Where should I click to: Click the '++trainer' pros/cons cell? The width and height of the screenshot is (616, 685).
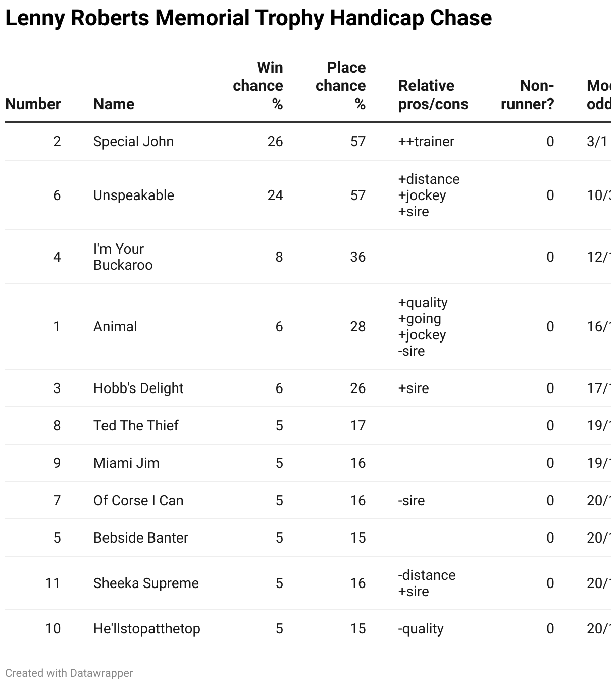point(426,142)
